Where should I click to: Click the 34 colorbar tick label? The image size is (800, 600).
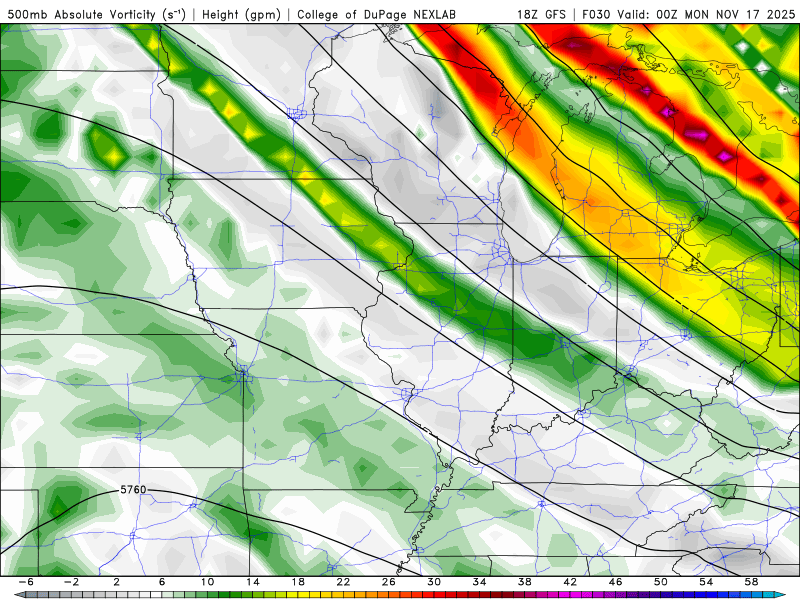coord(479,582)
